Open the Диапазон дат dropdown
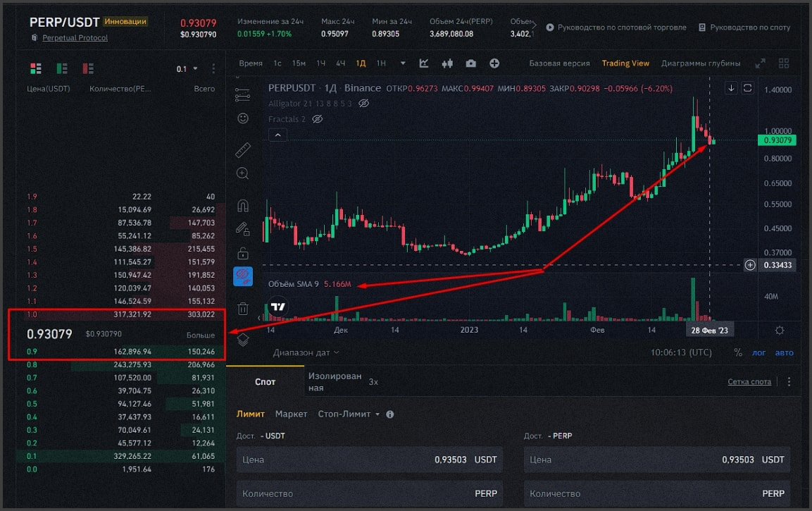Image resolution: width=812 pixels, height=511 pixels. pyautogui.click(x=306, y=352)
